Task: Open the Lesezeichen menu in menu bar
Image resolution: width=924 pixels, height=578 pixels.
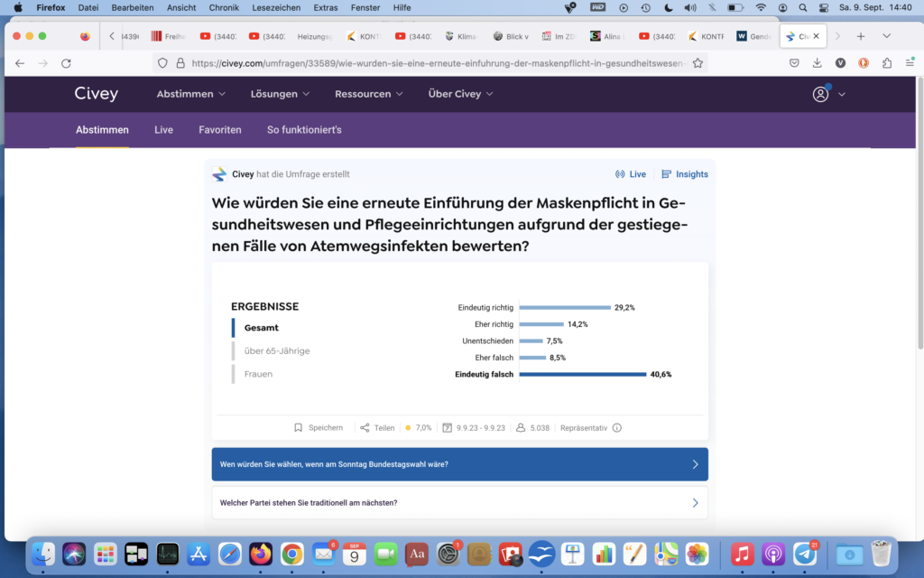Action: (278, 7)
